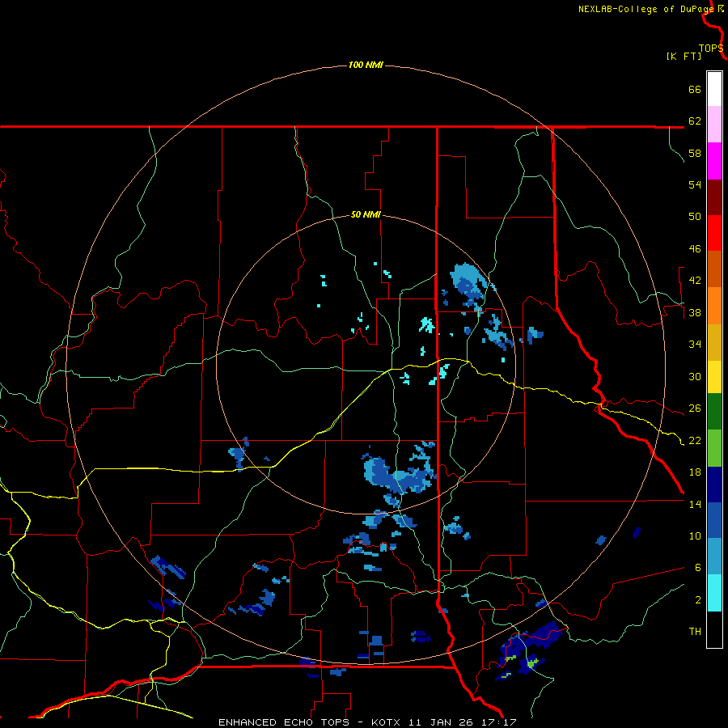
Task: Click the legend value 34
Action: tap(695, 345)
